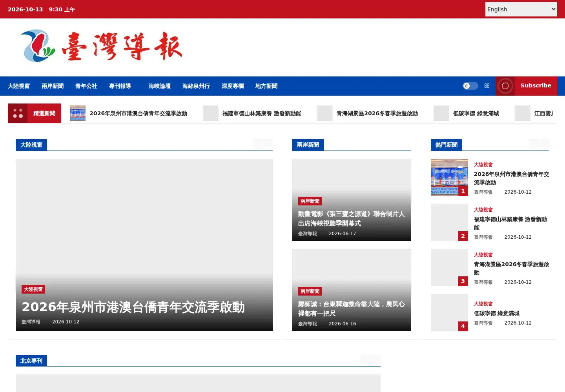
Task: Click the date 2026-06-16
Action: pyautogui.click(x=342, y=324)
